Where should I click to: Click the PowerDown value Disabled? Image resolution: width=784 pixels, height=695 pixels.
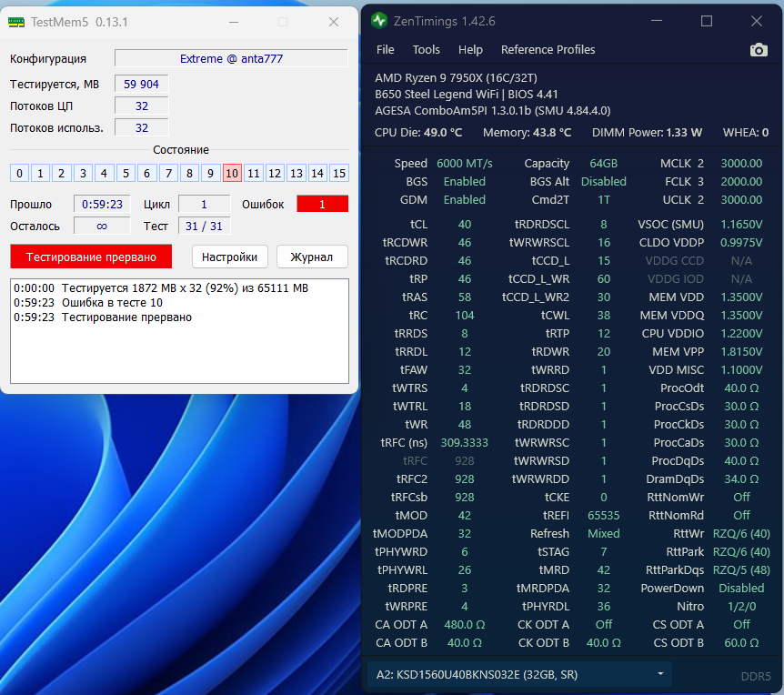[741, 589]
